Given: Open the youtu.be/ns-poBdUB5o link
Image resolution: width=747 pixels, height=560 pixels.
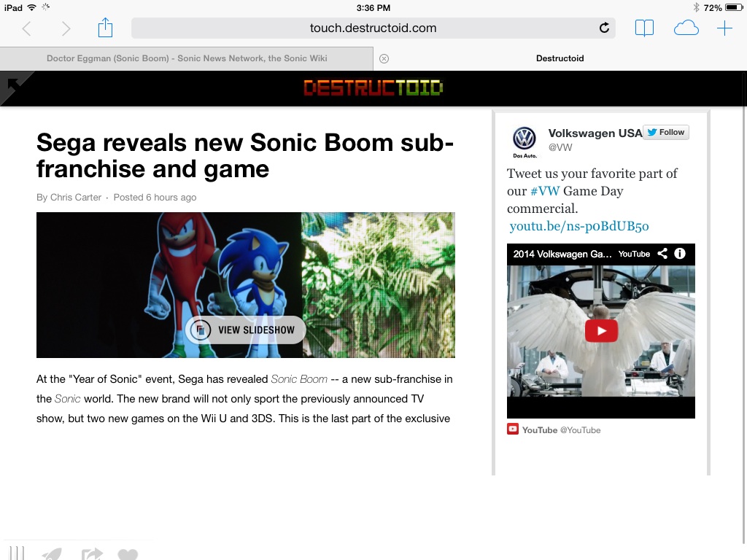Looking at the screenshot, I should 578,226.
